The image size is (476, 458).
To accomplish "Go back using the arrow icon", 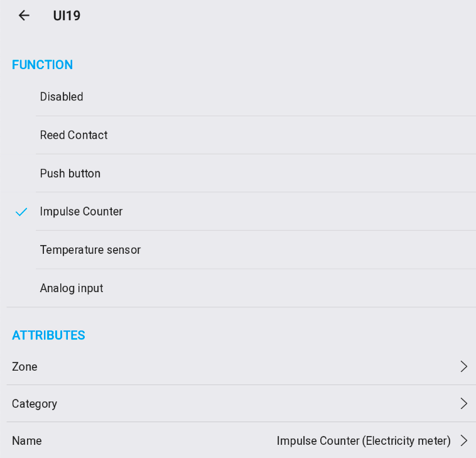I will pos(24,16).
